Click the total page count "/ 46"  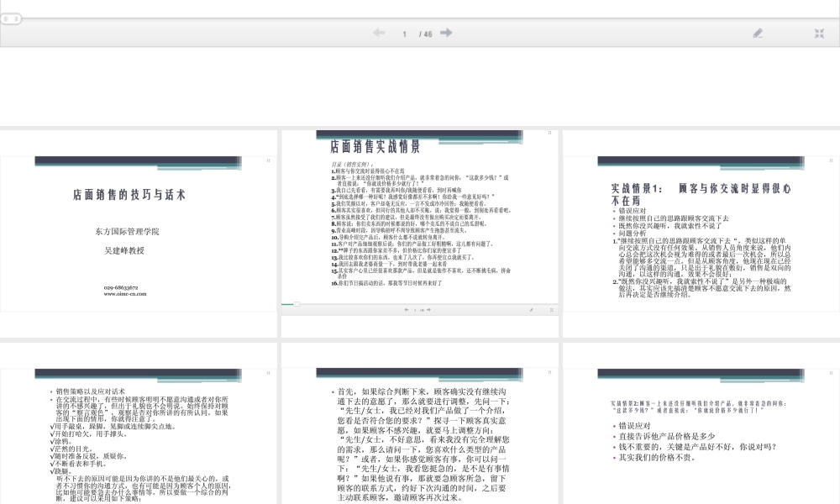426,34
